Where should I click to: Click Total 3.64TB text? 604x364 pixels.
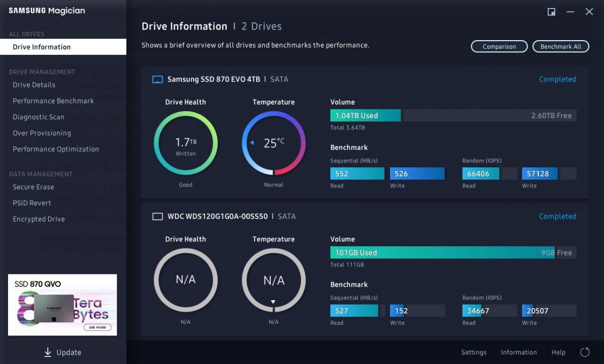(348, 128)
